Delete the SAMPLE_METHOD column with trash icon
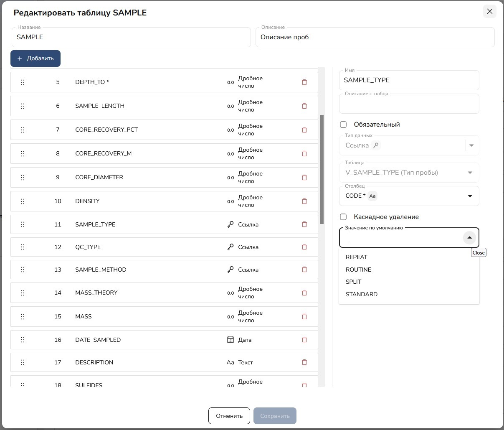504x430 pixels. [304, 270]
